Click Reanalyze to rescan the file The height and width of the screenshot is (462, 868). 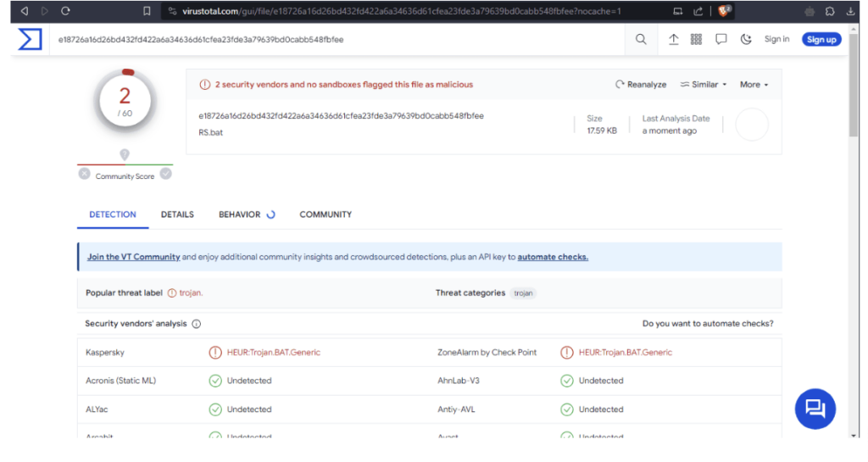(x=641, y=85)
